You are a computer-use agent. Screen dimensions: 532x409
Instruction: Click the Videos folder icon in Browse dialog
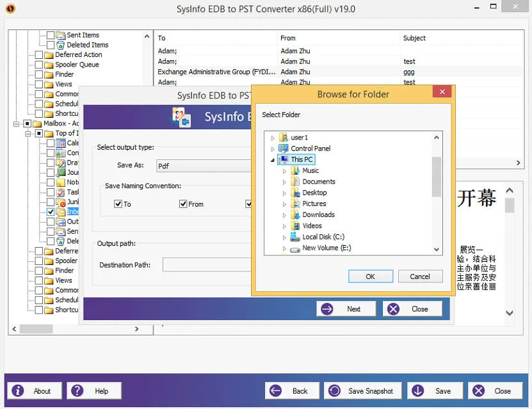295,226
